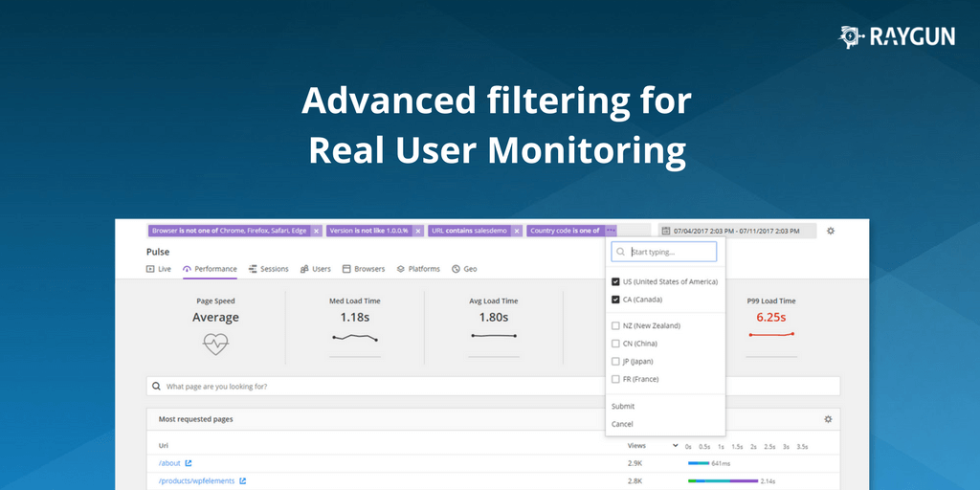Focus the Start typing country search field
Viewport: 980px width, 490px height.
coord(664,252)
